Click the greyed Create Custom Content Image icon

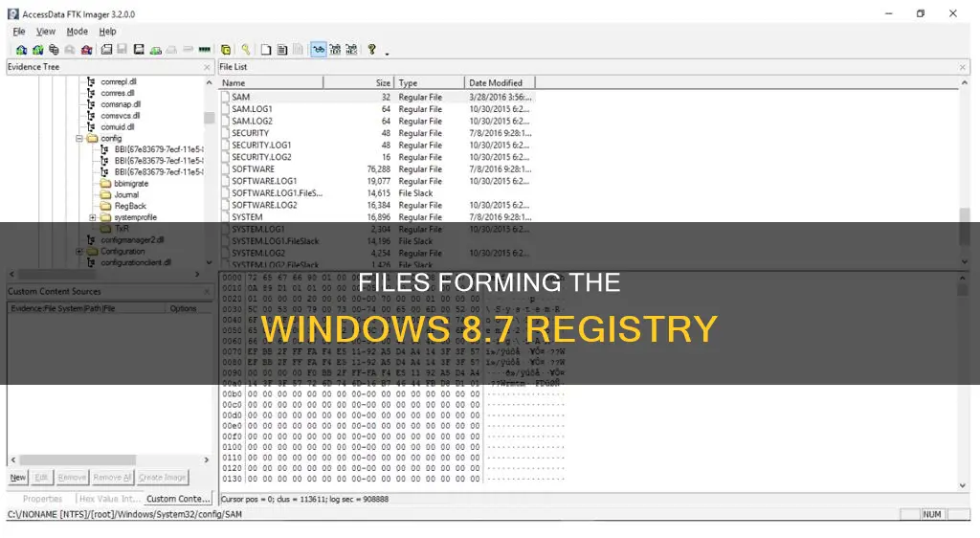(171, 50)
